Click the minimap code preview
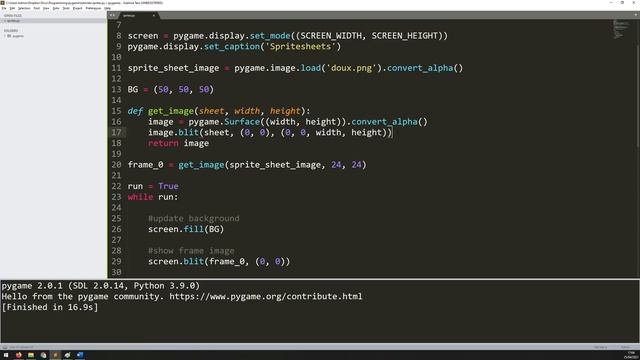 (x=621, y=29)
